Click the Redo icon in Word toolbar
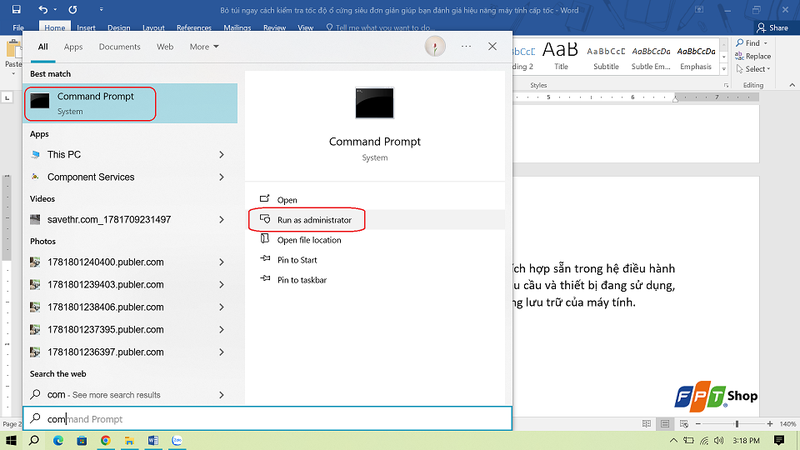The width and height of the screenshot is (800, 450). [x=73, y=9]
